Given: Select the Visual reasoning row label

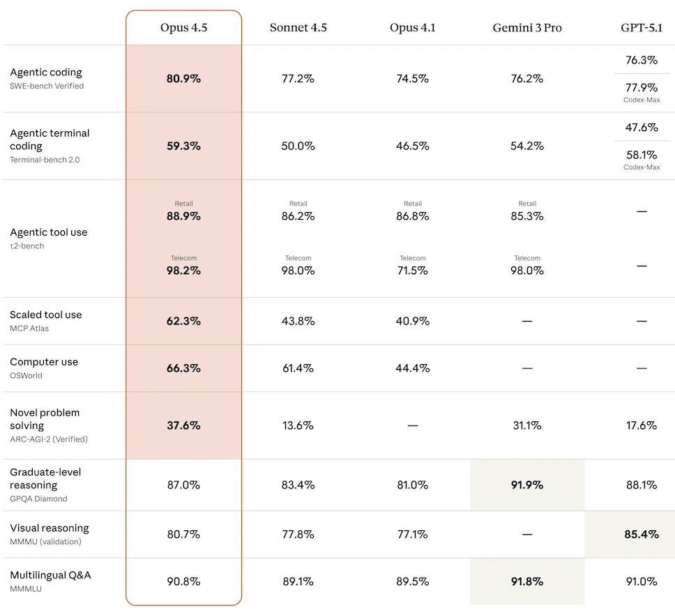Looking at the screenshot, I should [50, 528].
